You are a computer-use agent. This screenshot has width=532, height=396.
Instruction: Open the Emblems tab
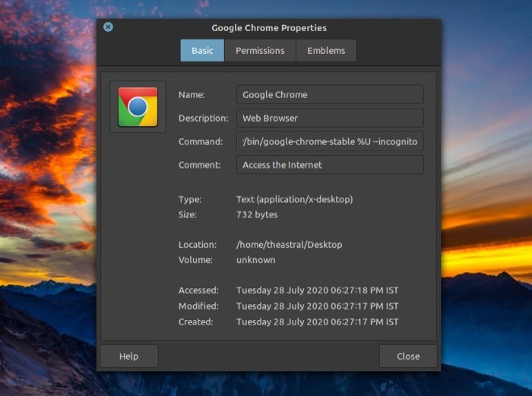click(x=326, y=51)
